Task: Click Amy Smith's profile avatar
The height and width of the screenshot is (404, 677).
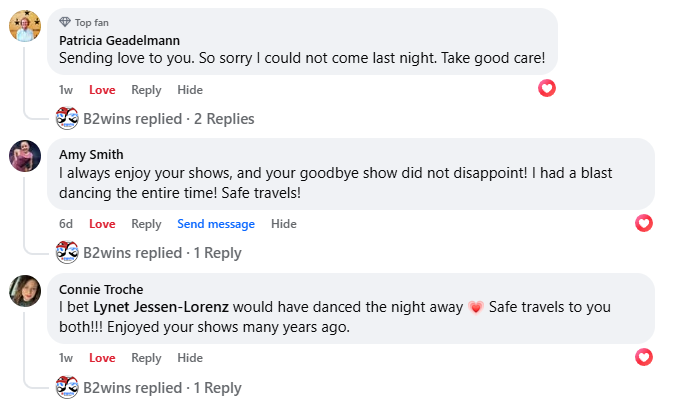Action: 25,156
